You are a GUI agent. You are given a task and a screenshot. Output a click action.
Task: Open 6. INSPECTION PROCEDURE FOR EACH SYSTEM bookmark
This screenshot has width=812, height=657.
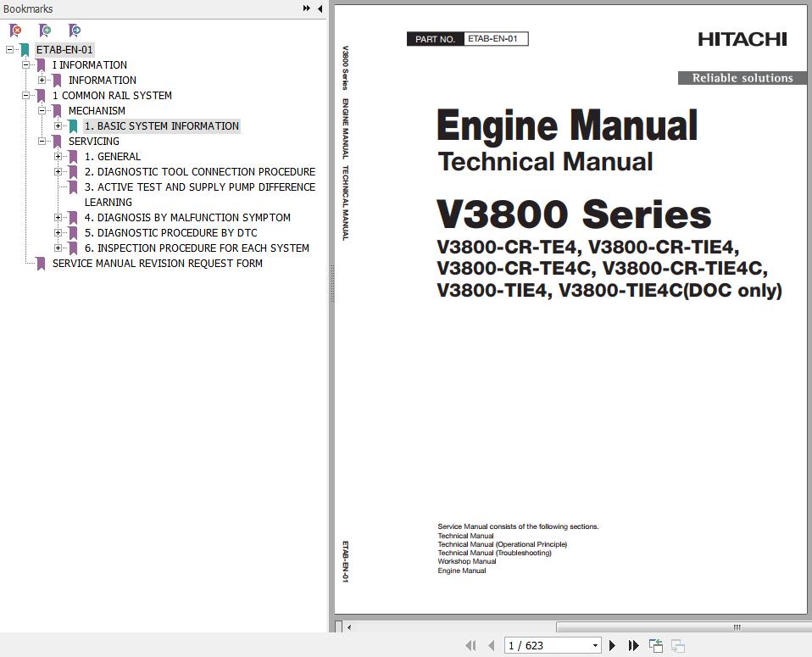tap(197, 248)
